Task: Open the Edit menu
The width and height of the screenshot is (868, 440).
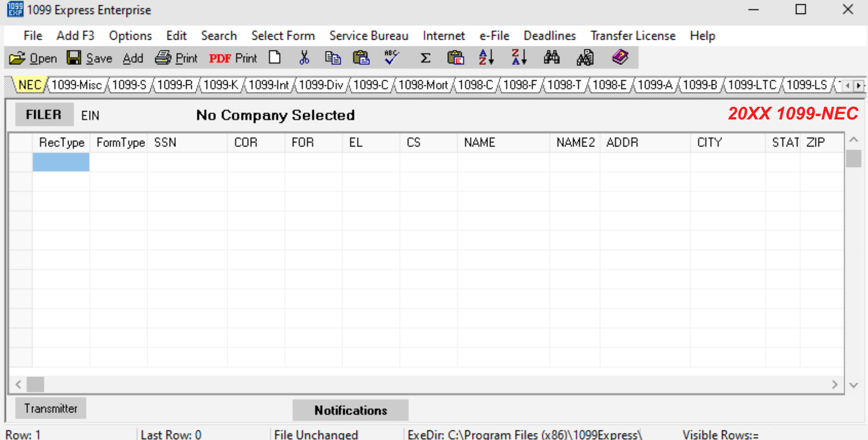Action: pyautogui.click(x=176, y=36)
